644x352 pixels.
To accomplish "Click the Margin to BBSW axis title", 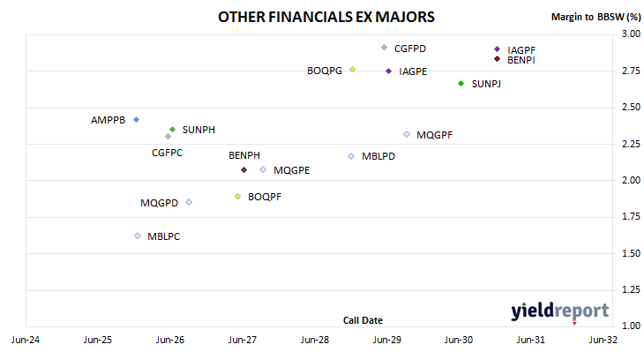I will [595, 17].
